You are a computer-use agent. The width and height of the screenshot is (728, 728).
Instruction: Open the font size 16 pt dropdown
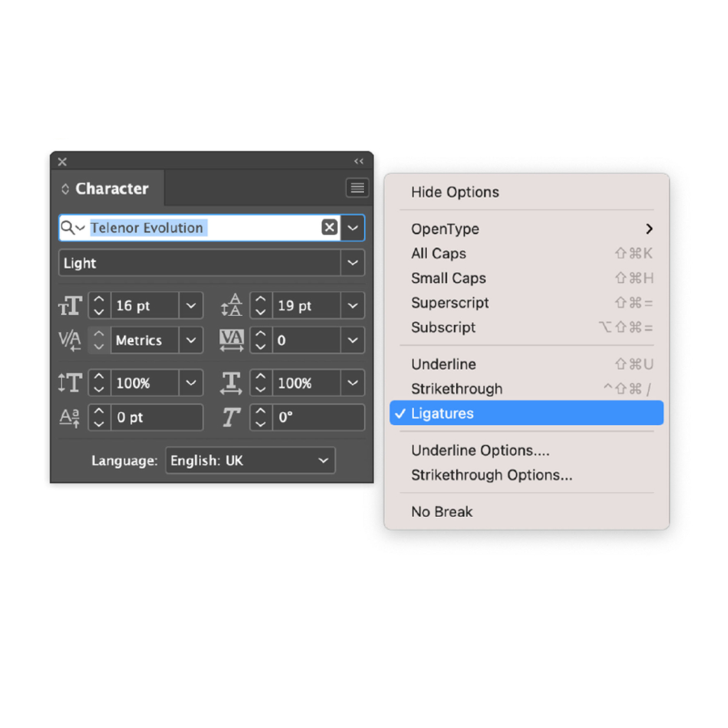(191, 306)
